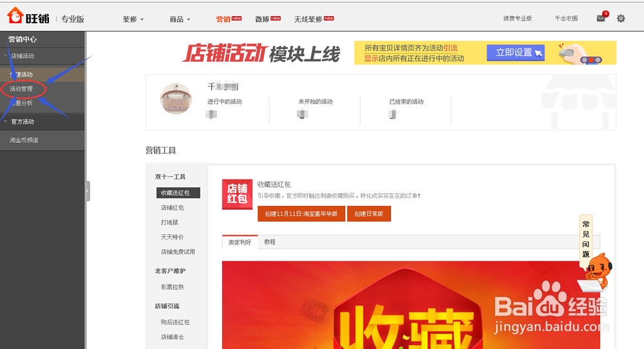
Task: Open the 常见问题 side tab
Action: pyautogui.click(x=585, y=240)
